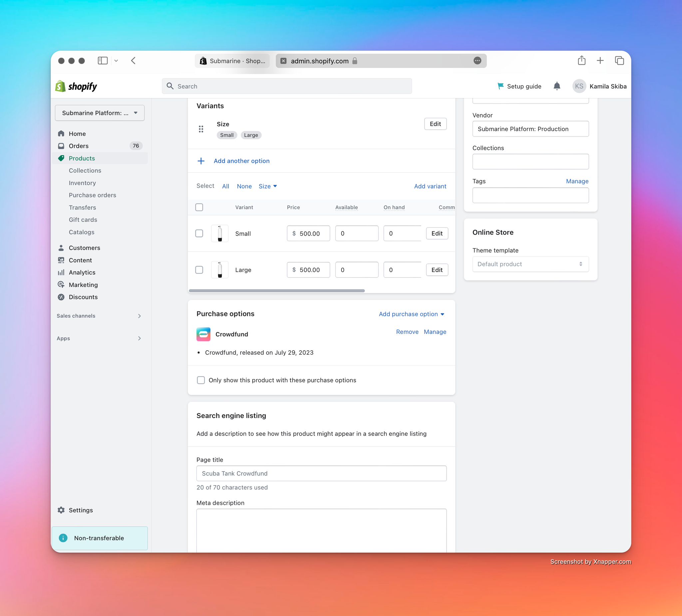
Task: Click the notification bell icon
Action: point(557,86)
